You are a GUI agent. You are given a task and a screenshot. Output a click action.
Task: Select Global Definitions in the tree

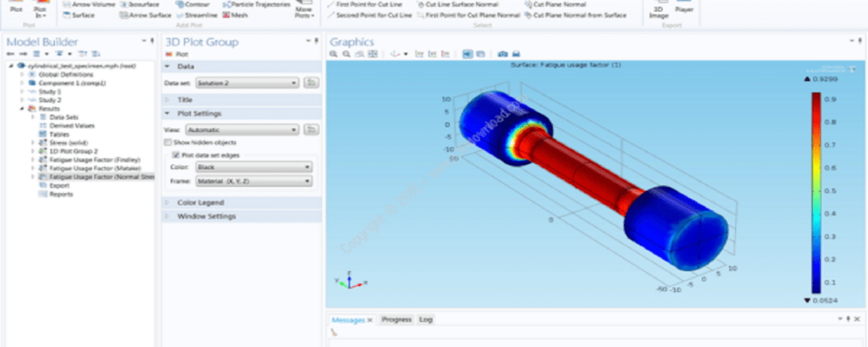click(65, 74)
